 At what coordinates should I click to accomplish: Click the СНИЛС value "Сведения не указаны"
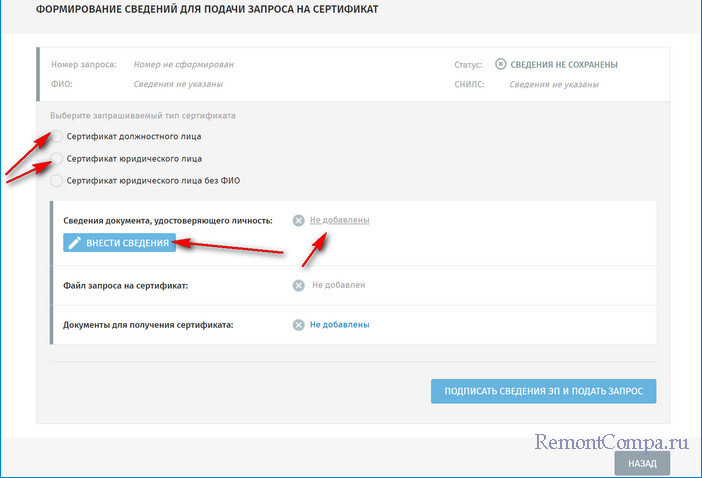(554, 84)
